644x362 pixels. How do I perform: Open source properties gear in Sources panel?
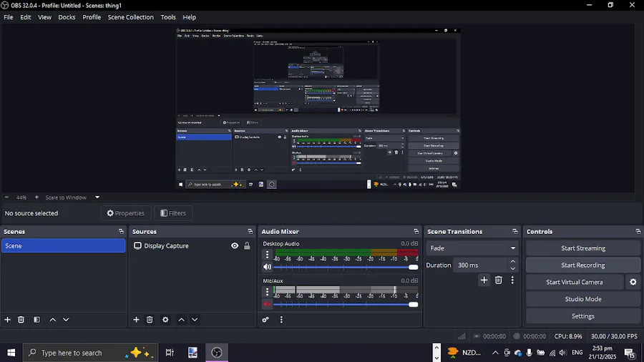point(165,319)
